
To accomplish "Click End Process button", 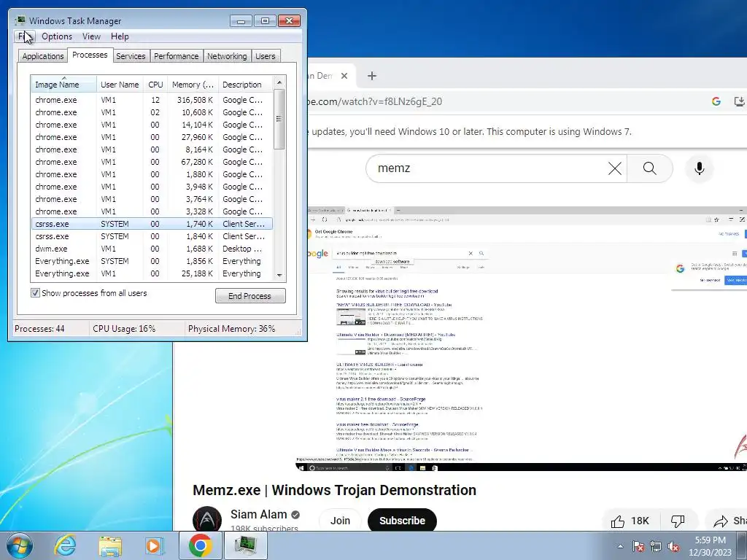I will [250, 296].
